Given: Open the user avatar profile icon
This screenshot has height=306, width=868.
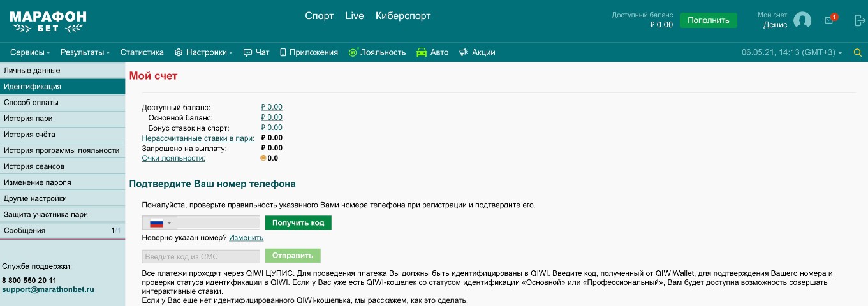Looking at the screenshot, I should (802, 20).
